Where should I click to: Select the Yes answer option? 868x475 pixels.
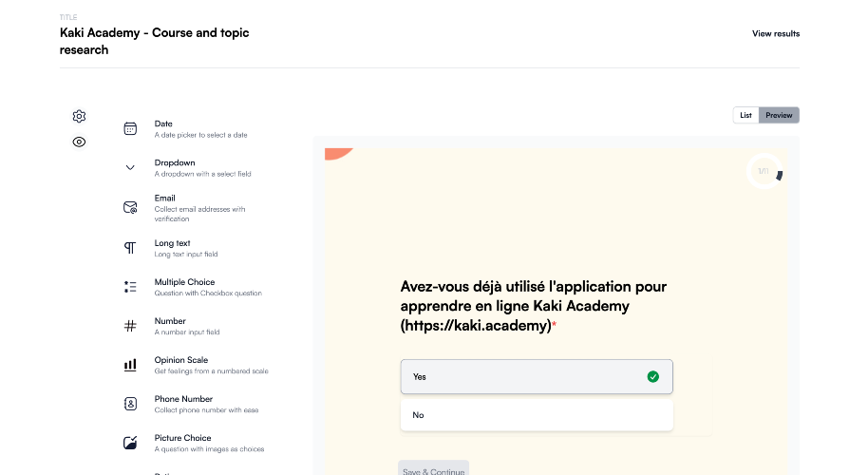click(x=537, y=377)
